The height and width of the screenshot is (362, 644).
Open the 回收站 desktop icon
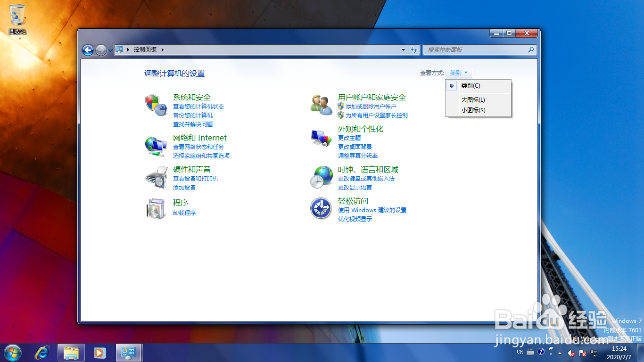[17, 19]
